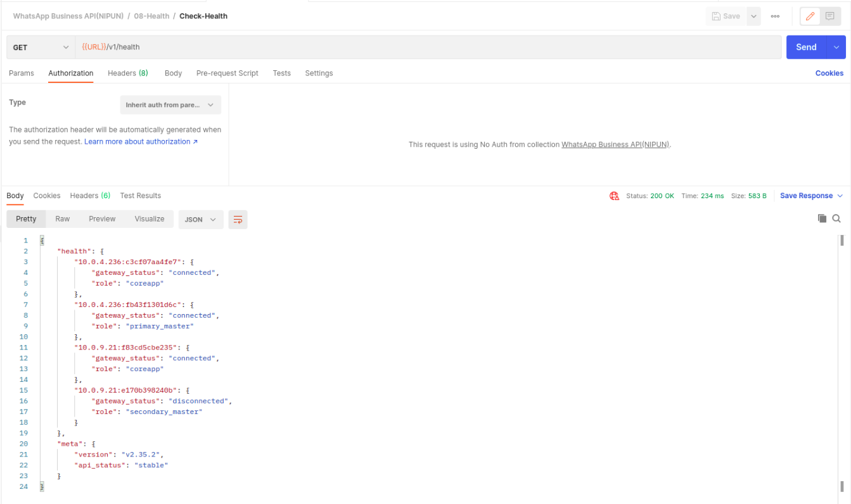851x504 pixels.
Task: Open the GET method dropdown
Action: [41, 47]
